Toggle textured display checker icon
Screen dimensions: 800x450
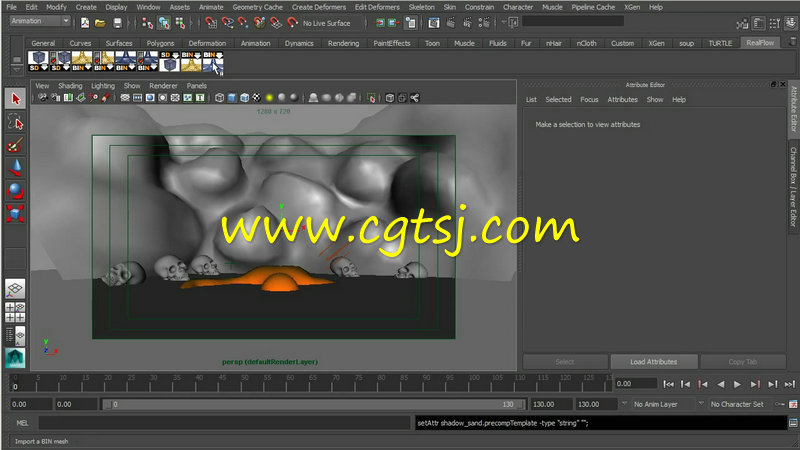coord(257,97)
